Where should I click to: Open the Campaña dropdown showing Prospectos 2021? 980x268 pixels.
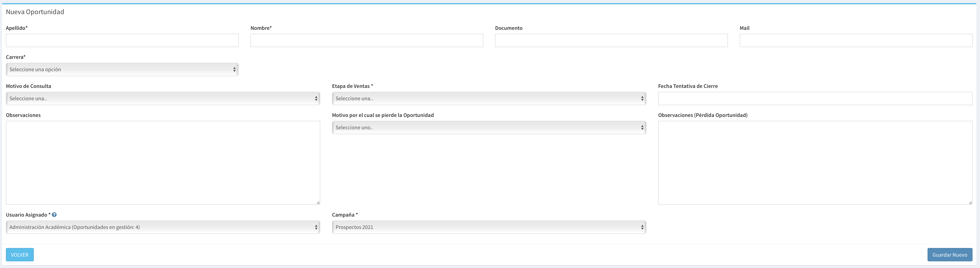click(x=488, y=227)
